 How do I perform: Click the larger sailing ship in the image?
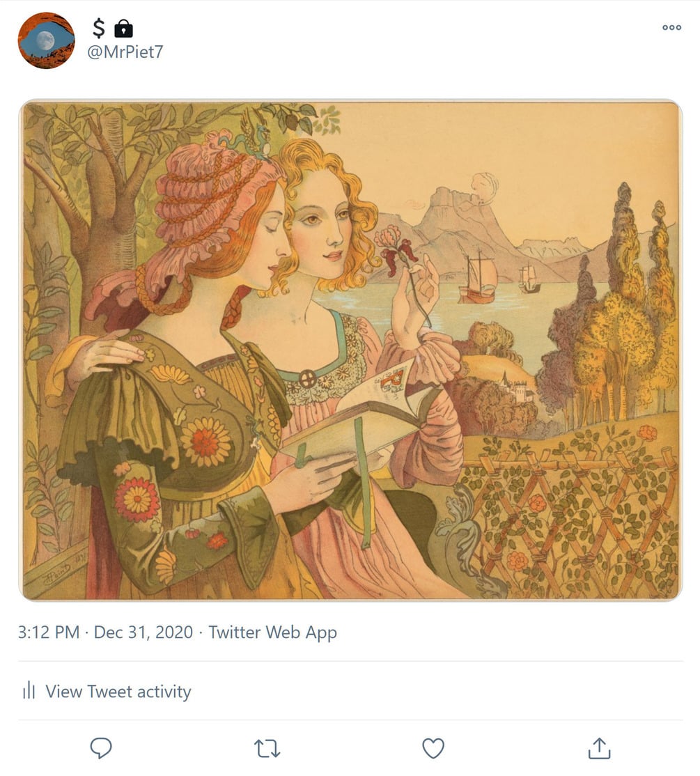pos(479,280)
